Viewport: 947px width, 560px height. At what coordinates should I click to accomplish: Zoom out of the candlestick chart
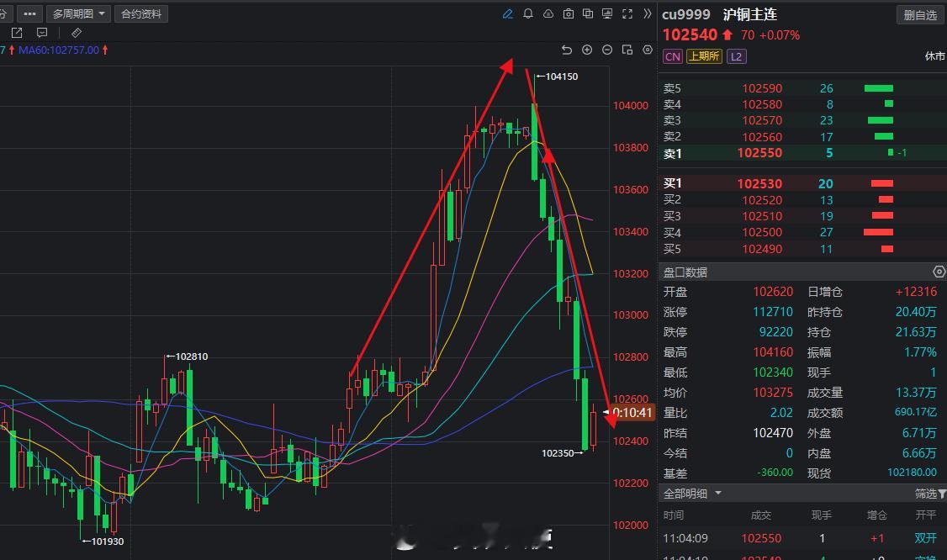607,50
